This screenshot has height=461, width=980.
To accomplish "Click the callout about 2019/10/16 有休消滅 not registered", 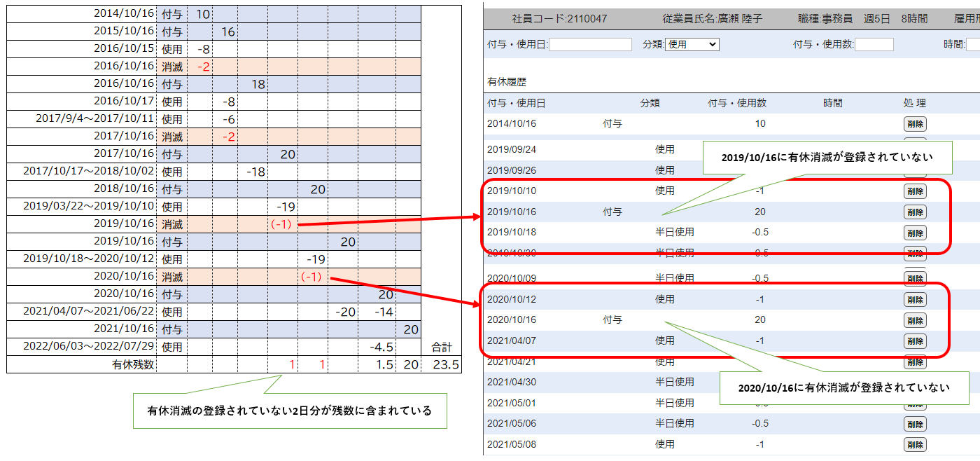I will click(x=827, y=158).
